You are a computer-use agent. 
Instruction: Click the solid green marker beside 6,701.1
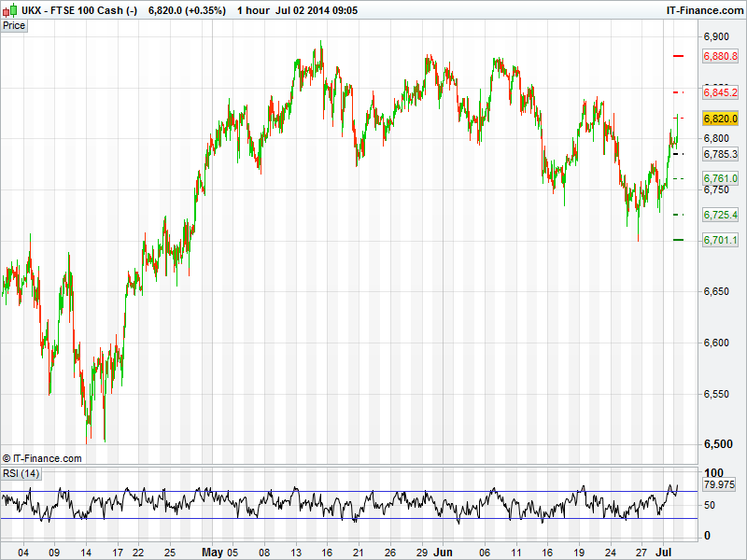point(679,240)
